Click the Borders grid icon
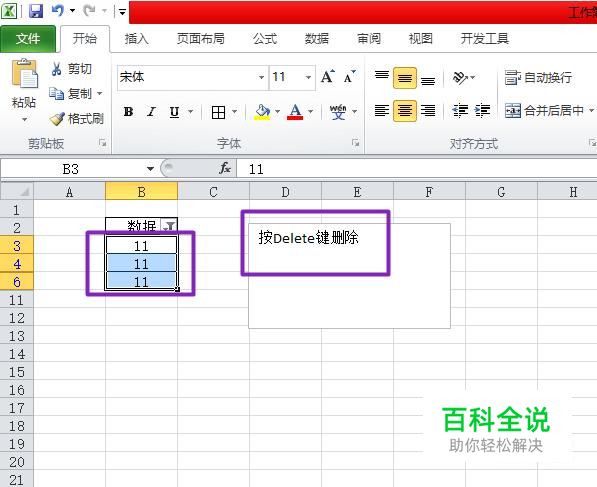This screenshot has width=597, height=487. point(219,112)
